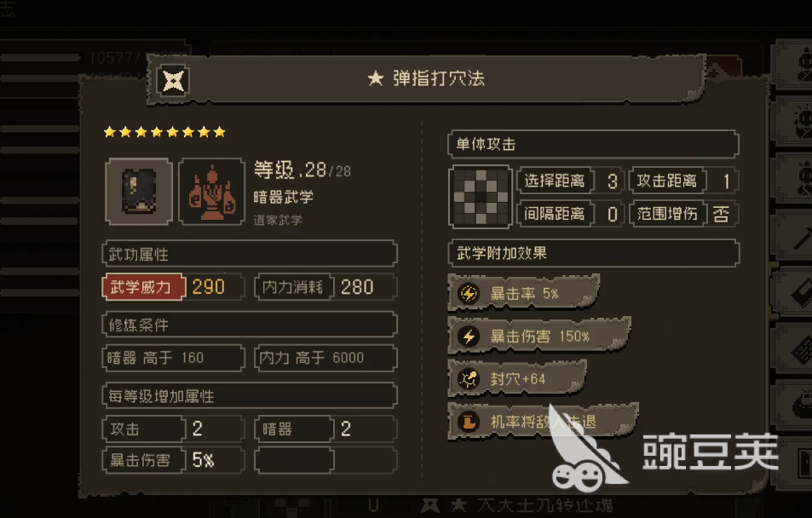Image resolution: width=812 pixels, height=518 pixels.
Task: Click the 武功属性 section header
Action: (250, 254)
